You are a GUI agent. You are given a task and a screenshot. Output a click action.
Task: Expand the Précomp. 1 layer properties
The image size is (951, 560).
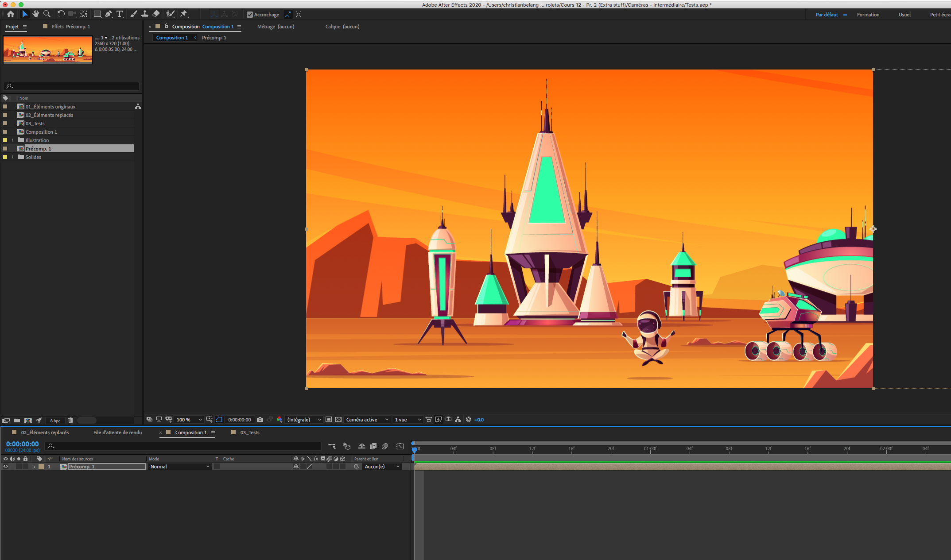click(34, 467)
